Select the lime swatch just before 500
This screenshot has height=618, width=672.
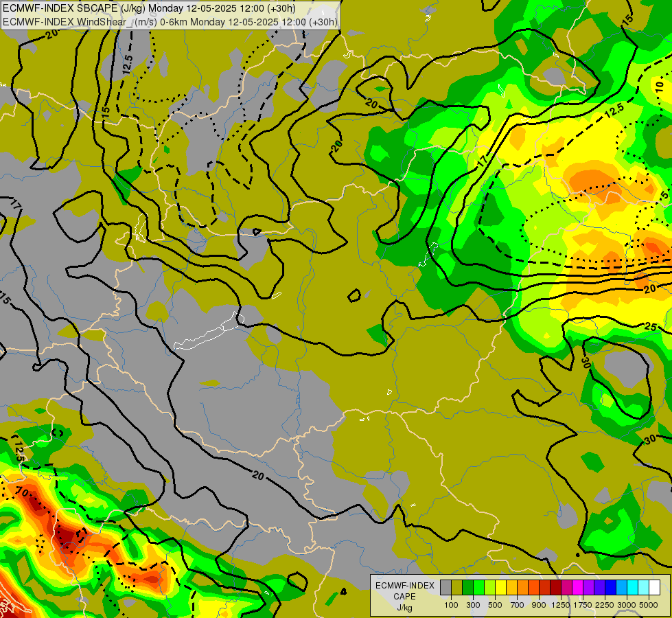coord(489,587)
